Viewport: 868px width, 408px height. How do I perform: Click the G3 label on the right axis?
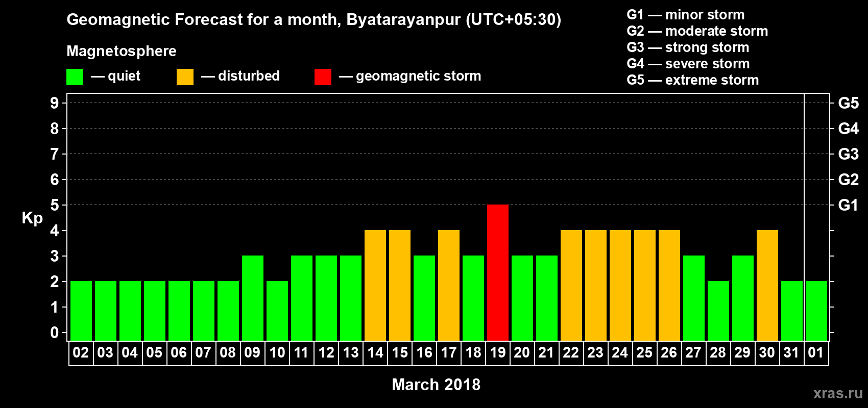[x=848, y=154]
